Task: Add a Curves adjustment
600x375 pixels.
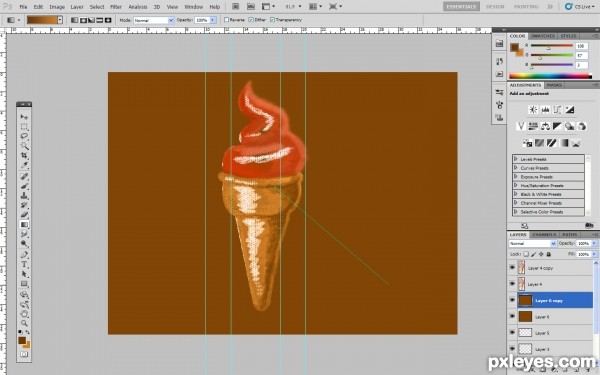Action: pyautogui.click(x=558, y=110)
